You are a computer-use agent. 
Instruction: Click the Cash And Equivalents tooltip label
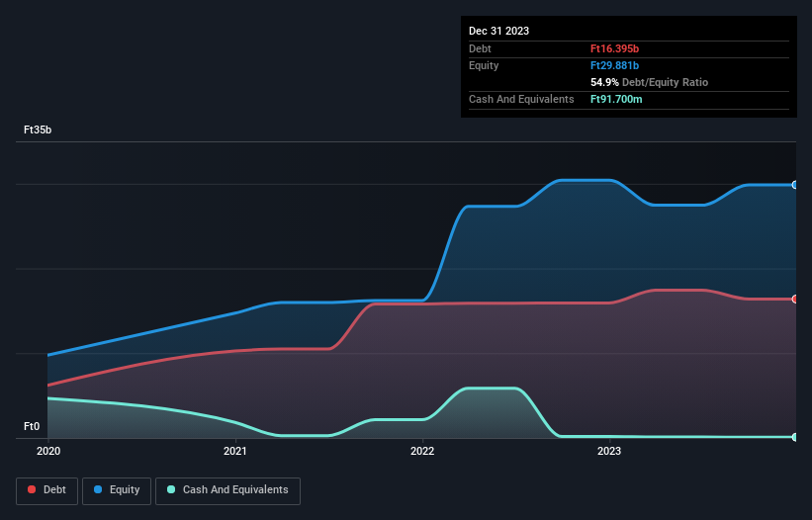pos(521,99)
